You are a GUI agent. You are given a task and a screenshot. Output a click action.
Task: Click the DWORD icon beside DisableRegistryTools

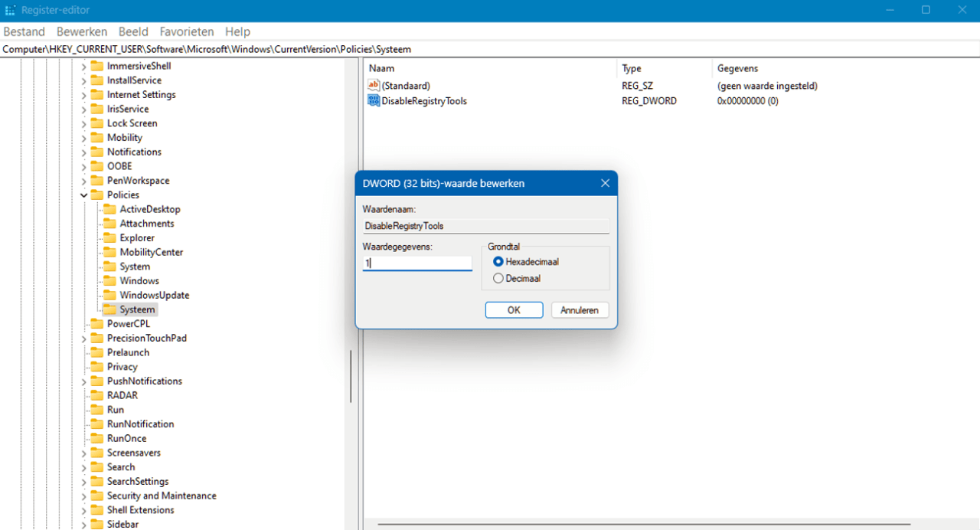coord(373,100)
